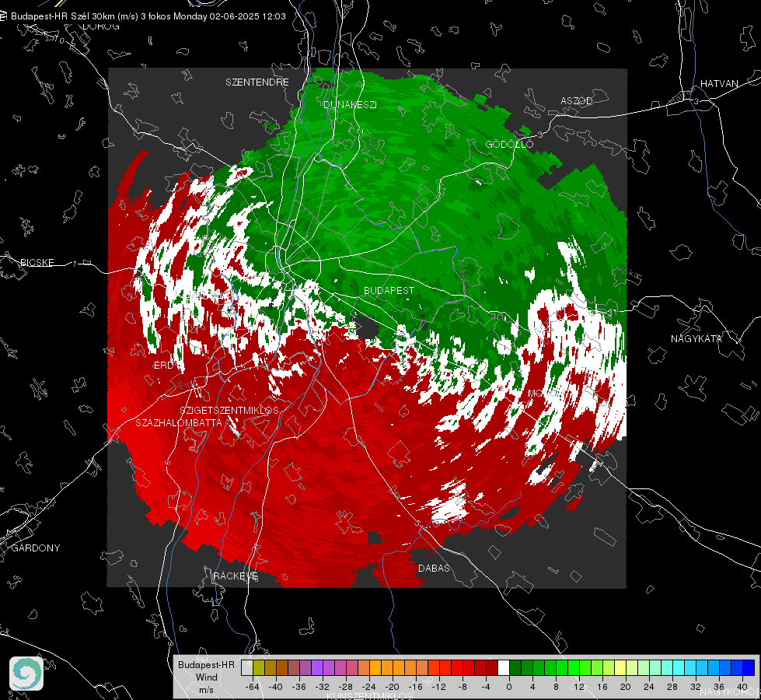Click the -20 legend scale value
Screen dimensions: 761x700
tap(392, 687)
